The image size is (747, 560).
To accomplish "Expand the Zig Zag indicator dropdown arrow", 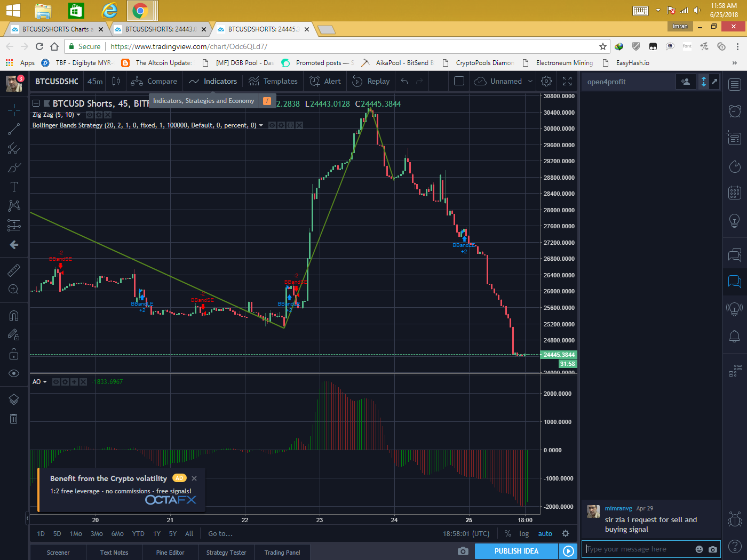I will pyautogui.click(x=79, y=115).
